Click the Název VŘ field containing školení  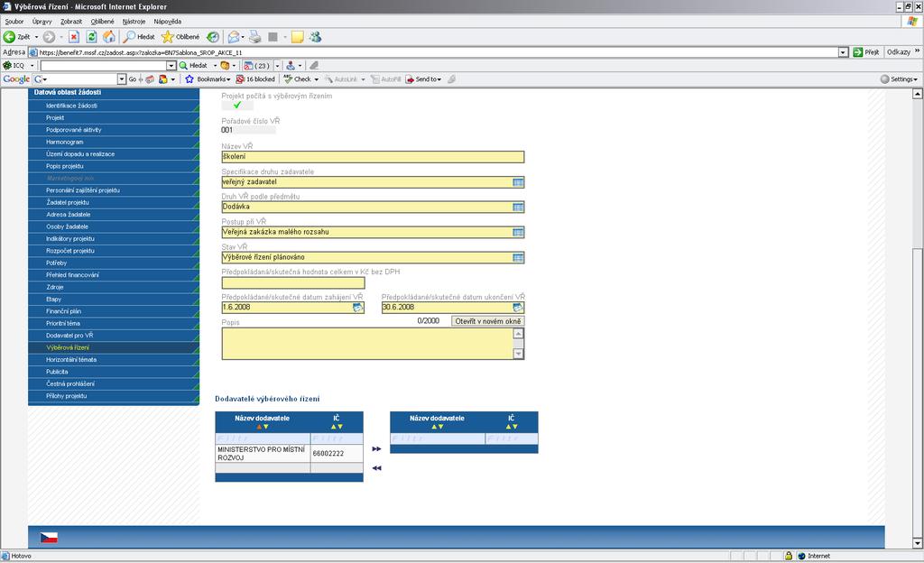click(373, 157)
